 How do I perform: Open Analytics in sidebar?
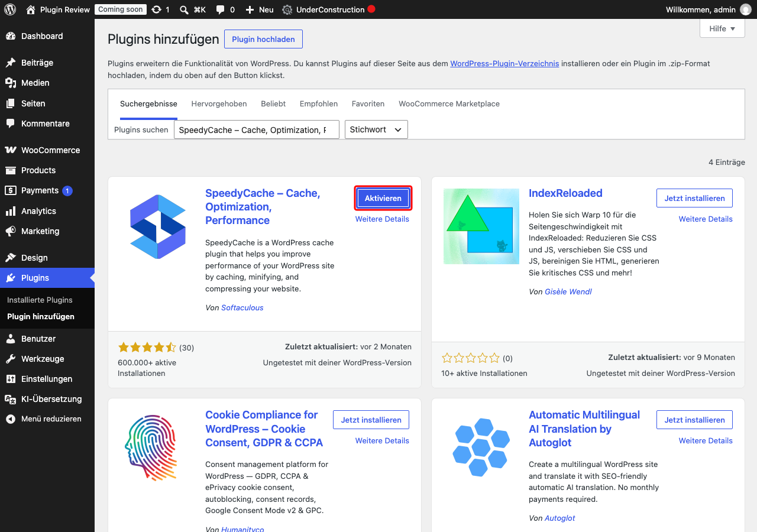point(47,211)
